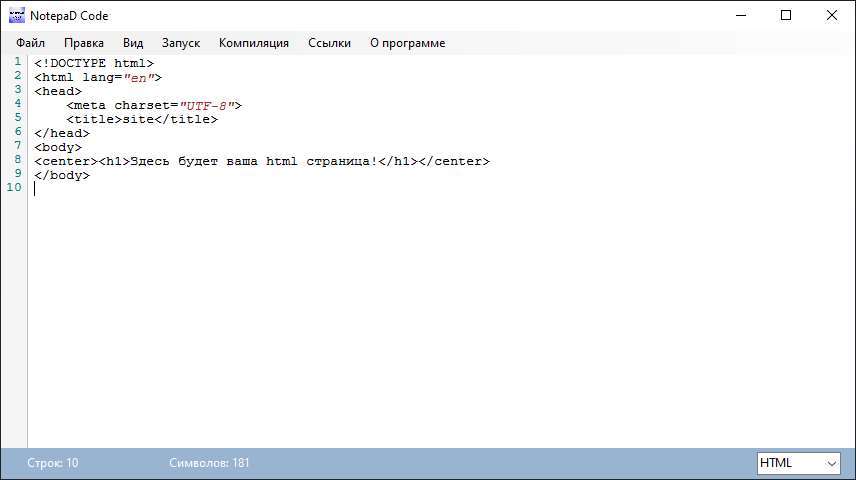Minimize the NotepaD Code window
The image size is (856, 480).
pyautogui.click(x=740, y=16)
